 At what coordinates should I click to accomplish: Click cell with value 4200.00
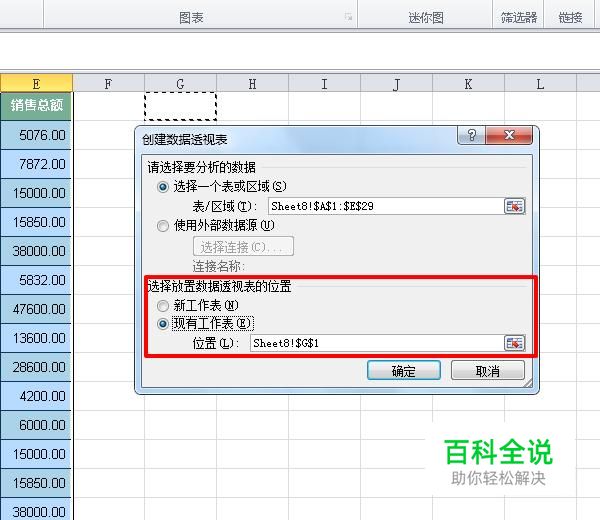click(x=36, y=396)
